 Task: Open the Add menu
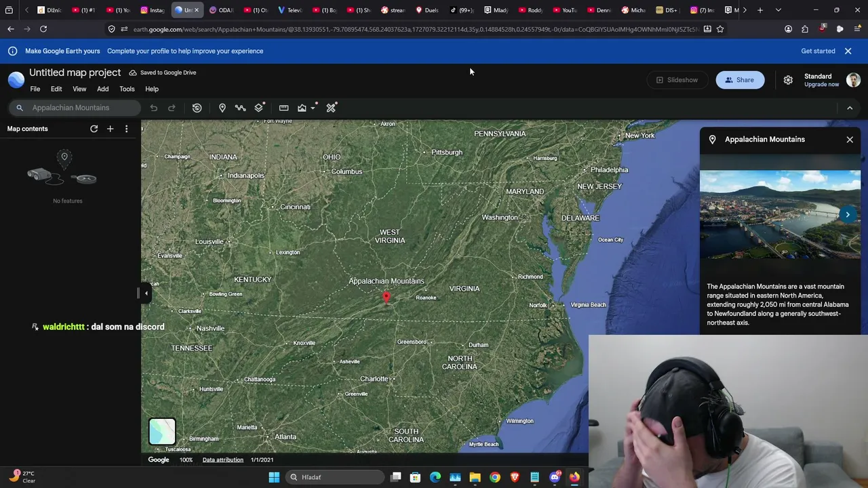(x=102, y=89)
